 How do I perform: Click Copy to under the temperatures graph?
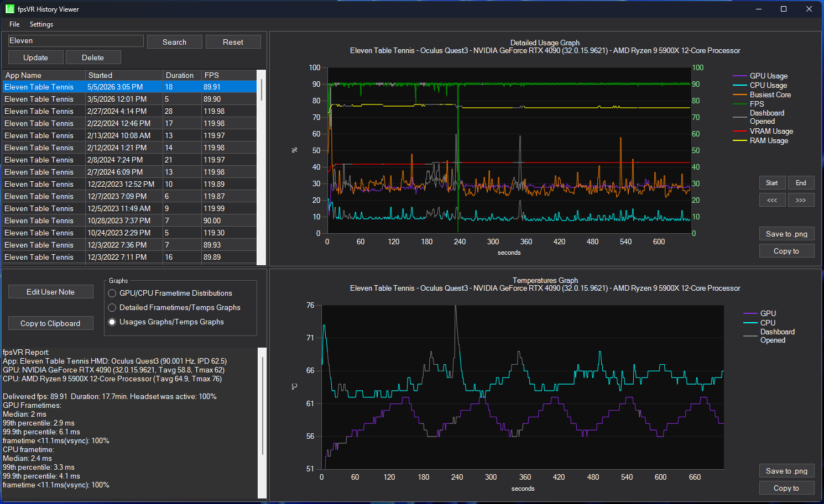(786, 488)
